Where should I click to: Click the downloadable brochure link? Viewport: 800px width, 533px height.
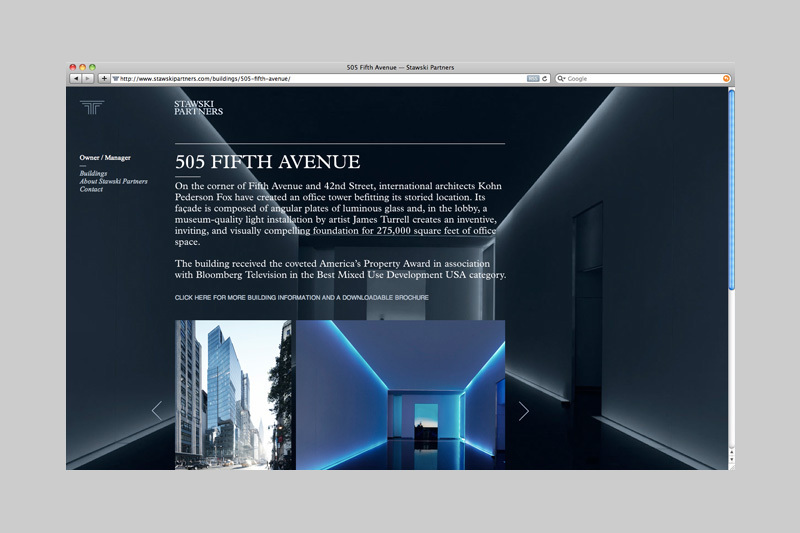pos(302,297)
